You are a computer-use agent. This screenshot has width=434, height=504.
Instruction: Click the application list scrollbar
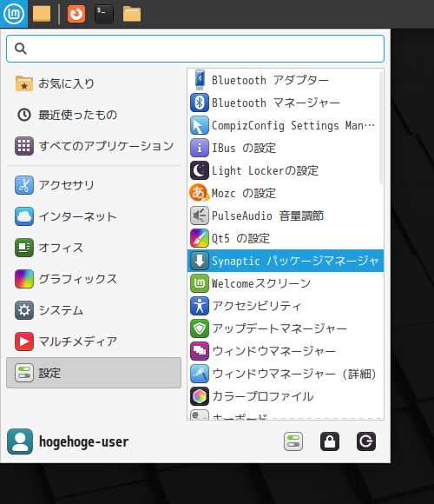pyautogui.click(x=381, y=128)
